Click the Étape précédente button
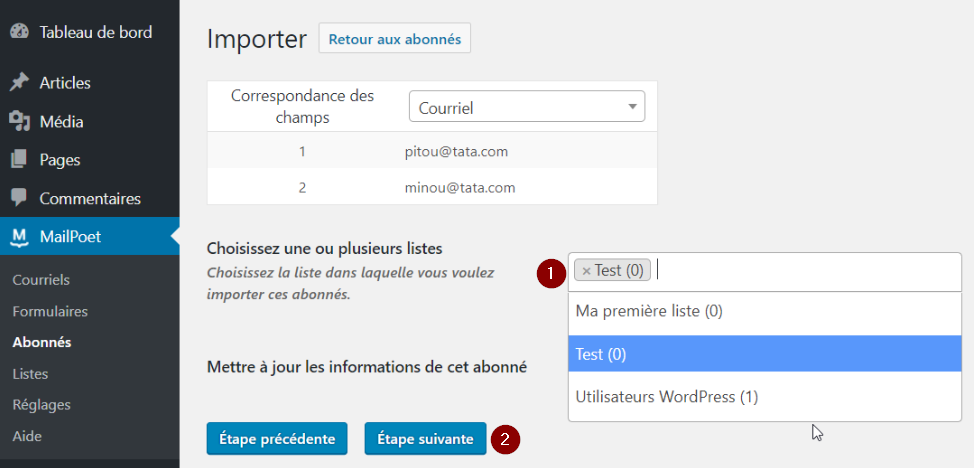 tap(277, 438)
